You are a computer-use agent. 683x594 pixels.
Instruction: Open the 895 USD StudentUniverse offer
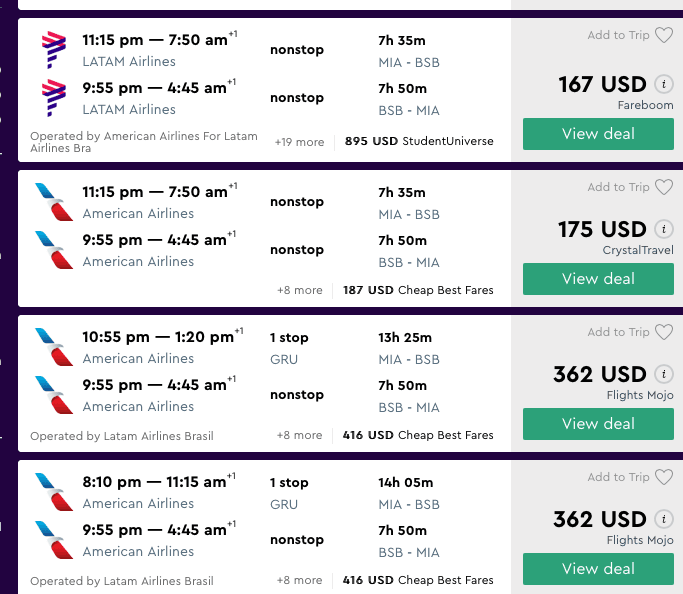coord(419,142)
